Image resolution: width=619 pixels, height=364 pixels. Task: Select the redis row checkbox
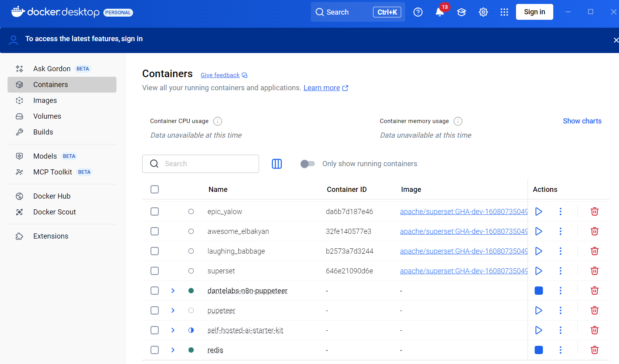tap(155, 350)
